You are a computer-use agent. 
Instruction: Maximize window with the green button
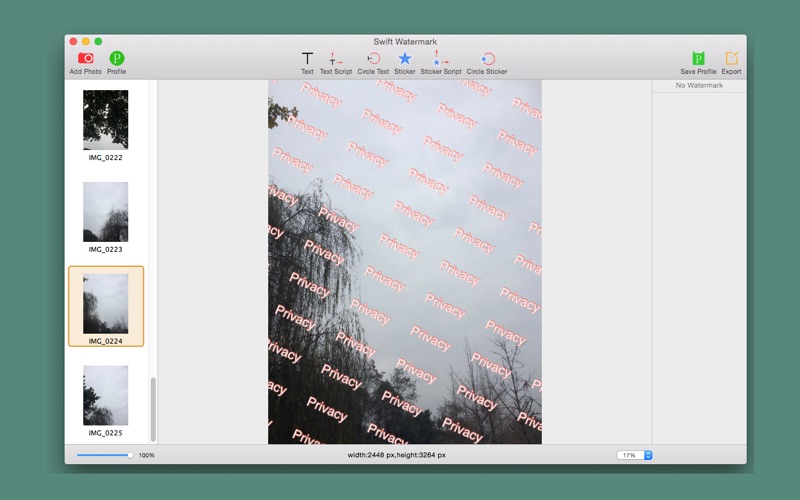(x=98, y=41)
